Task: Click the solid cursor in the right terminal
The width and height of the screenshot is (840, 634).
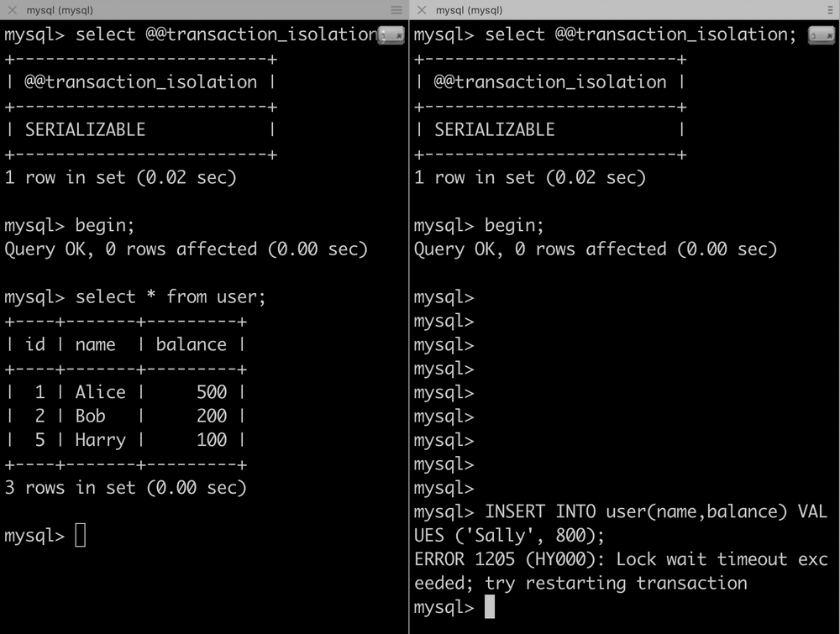Action: pyautogui.click(x=490, y=607)
